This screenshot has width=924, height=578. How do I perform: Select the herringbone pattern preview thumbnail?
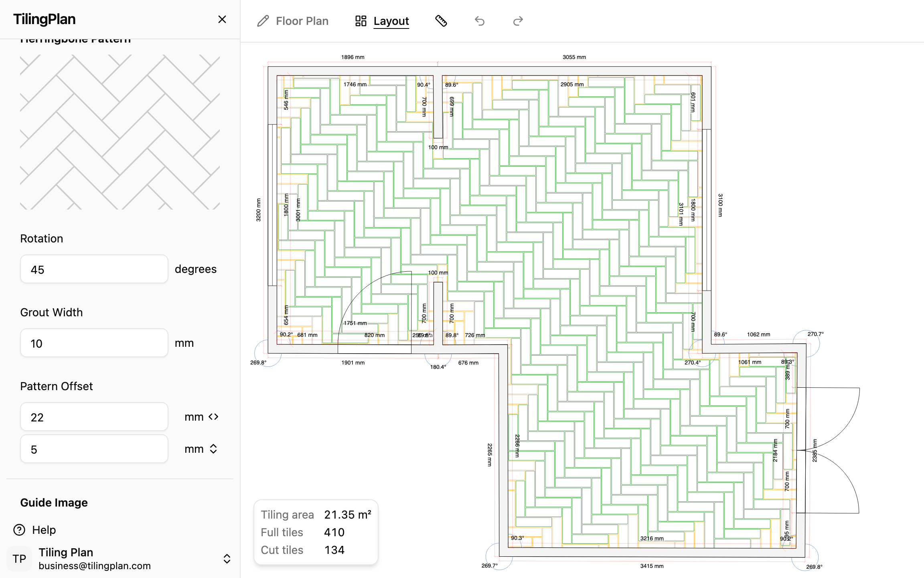tap(120, 132)
